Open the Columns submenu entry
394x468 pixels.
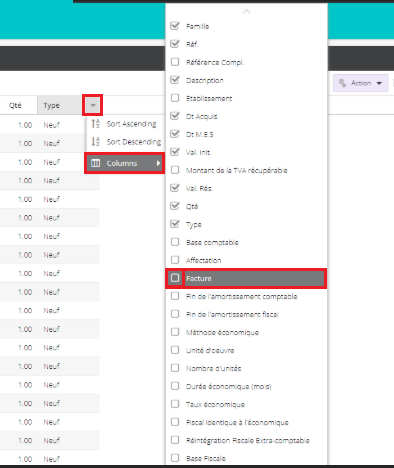pyautogui.click(x=125, y=163)
